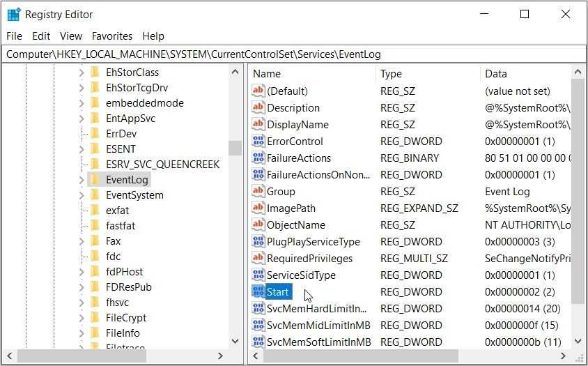Click the binary icon next to ErrorControl
This screenshot has height=366, width=588.
pos(258,142)
